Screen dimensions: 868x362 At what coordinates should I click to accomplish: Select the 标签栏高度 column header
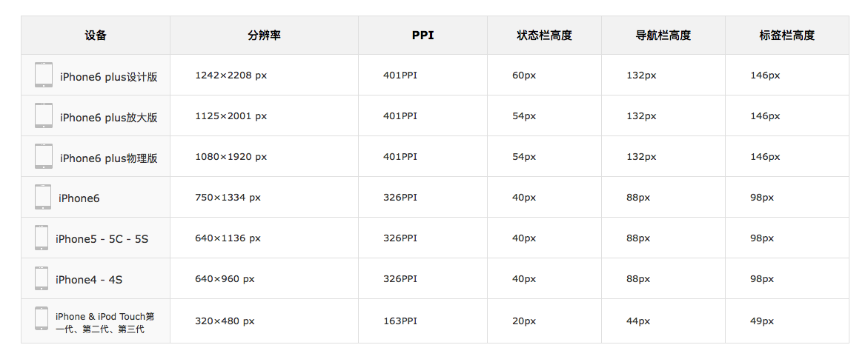pyautogui.click(x=787, y=36)
